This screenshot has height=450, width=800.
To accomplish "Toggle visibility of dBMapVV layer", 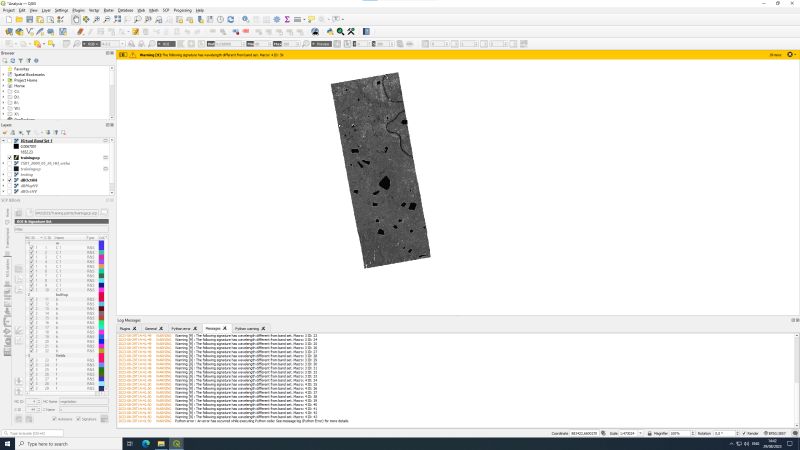I will [10, 186].
